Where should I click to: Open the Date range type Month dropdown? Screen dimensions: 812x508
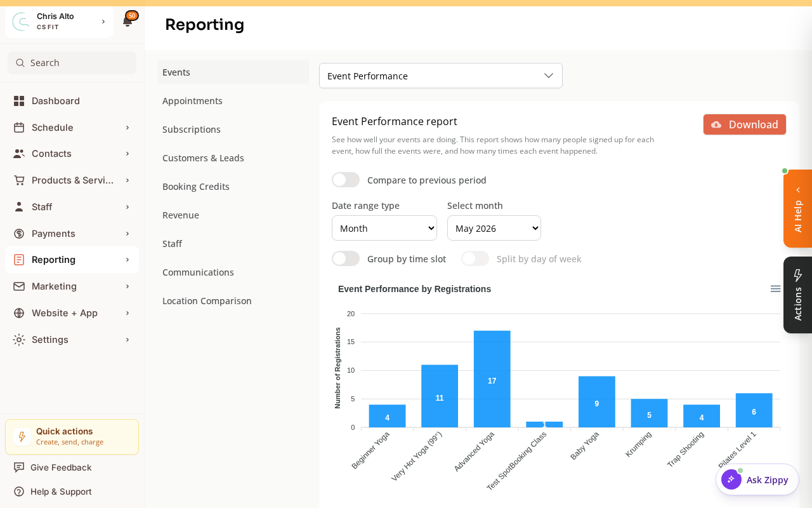coord(384,228)
